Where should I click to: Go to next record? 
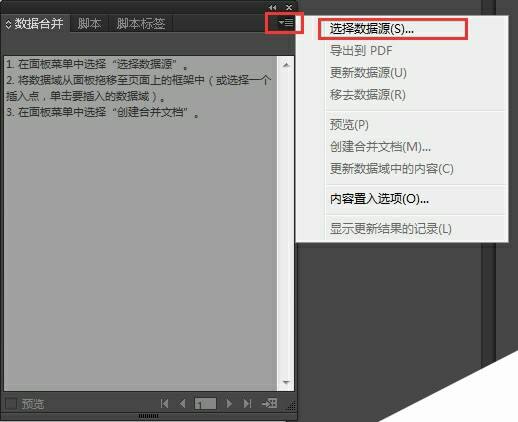coord(229,404)
